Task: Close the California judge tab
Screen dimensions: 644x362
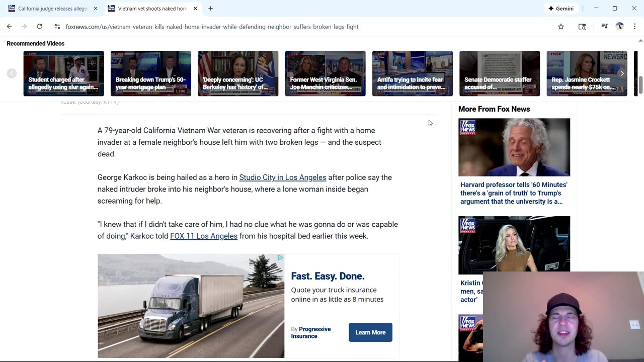Action: 96,9
